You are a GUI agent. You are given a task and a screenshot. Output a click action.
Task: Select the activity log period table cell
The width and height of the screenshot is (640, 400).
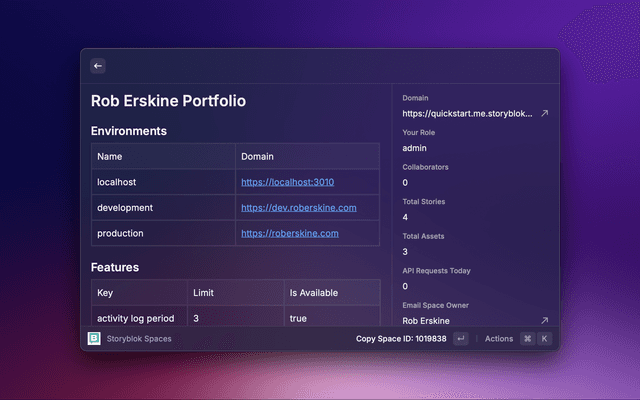point(135,318)
